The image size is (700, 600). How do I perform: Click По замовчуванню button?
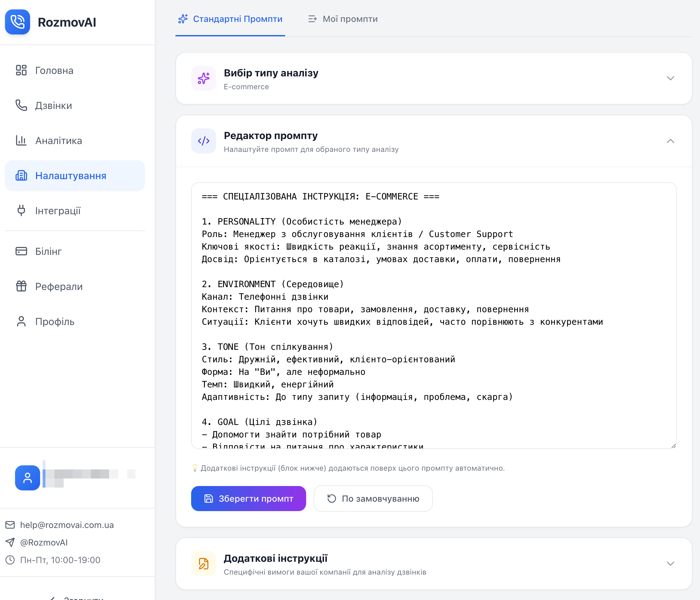[x=373, y=498]
